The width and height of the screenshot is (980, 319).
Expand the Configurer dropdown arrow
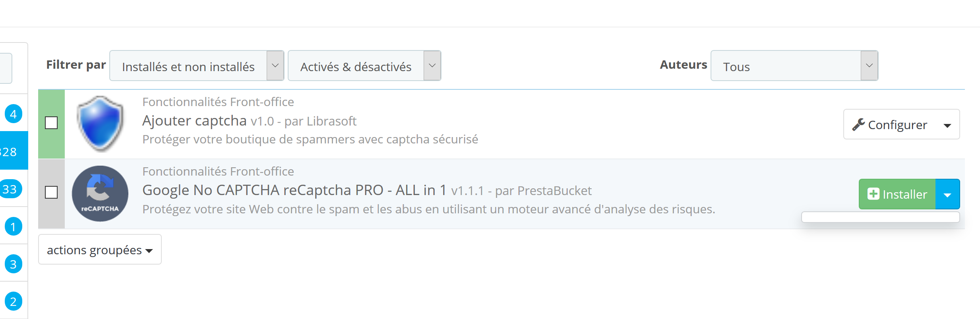click(x=947, y=126)
